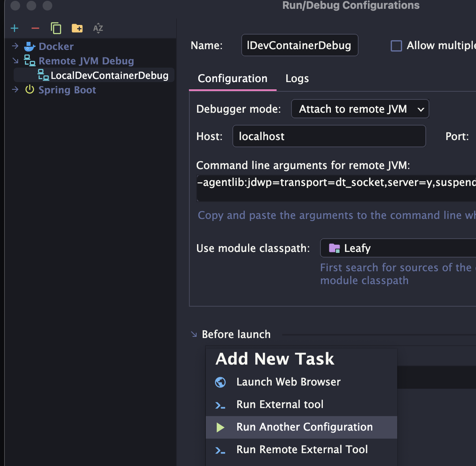This screenshot has height=466, width=476.
Task: Choose Launch Web Browser task
Action: [x=302, y=382]
